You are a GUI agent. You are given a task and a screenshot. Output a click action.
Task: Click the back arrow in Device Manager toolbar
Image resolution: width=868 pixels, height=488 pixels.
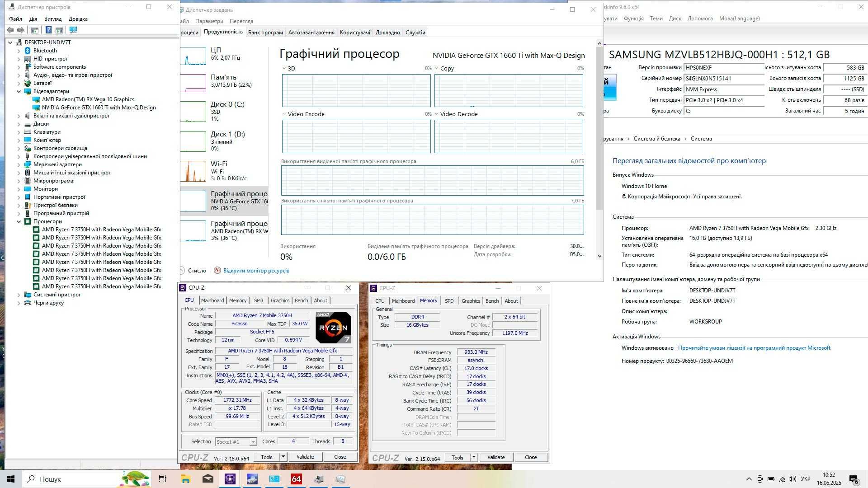click(x=10, y=30)
